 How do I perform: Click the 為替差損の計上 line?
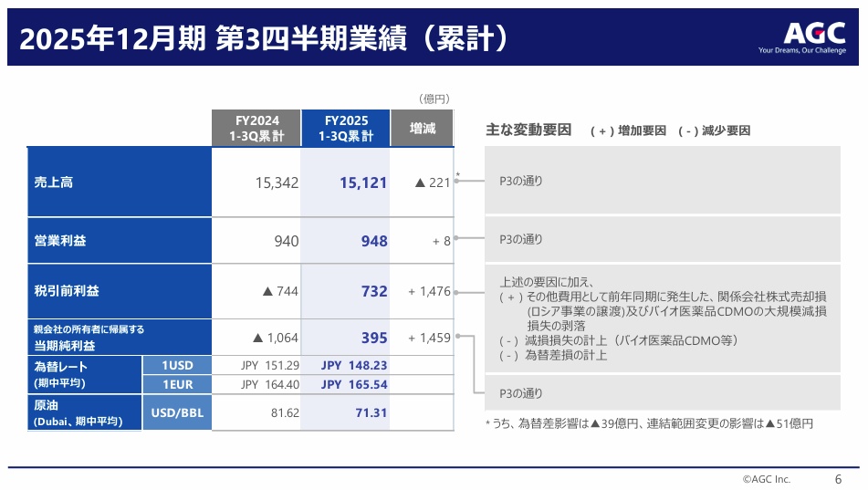coord(554,356)
